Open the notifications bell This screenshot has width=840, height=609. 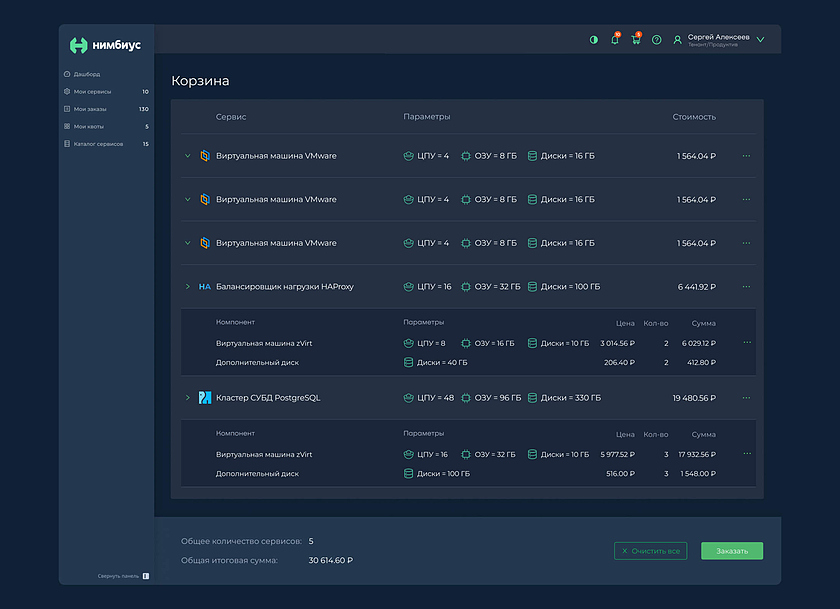[615, 40]
